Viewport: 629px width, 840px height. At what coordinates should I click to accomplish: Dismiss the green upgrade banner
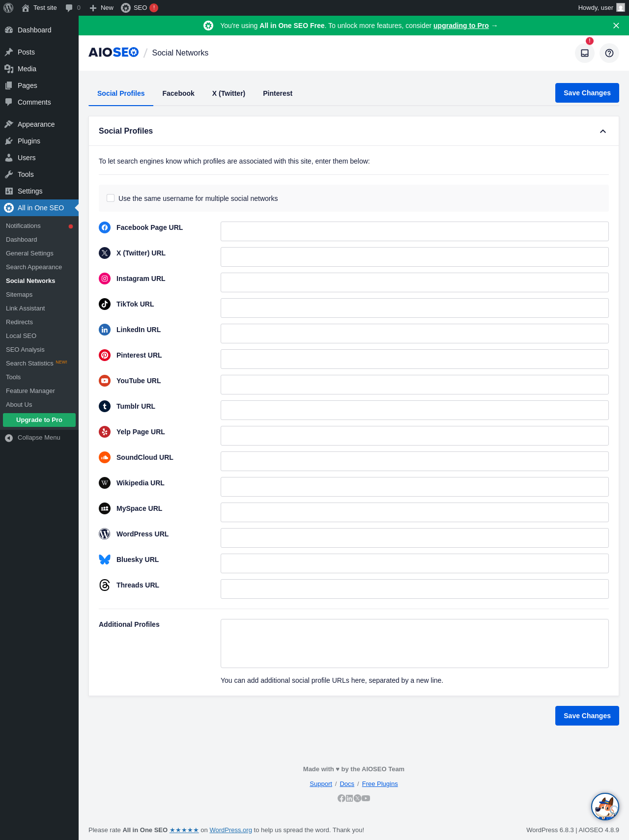(616, 26)
